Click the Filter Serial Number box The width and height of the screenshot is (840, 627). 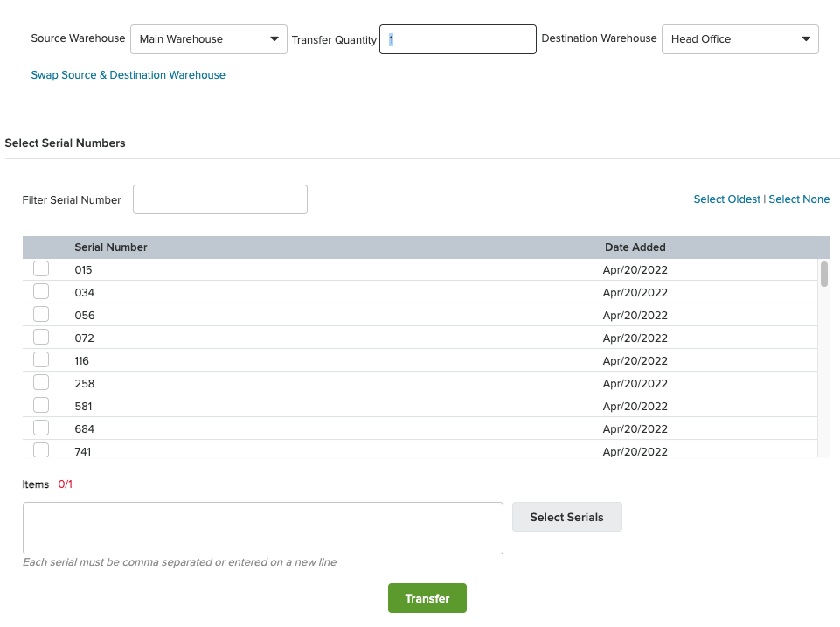tap(220, 199)
